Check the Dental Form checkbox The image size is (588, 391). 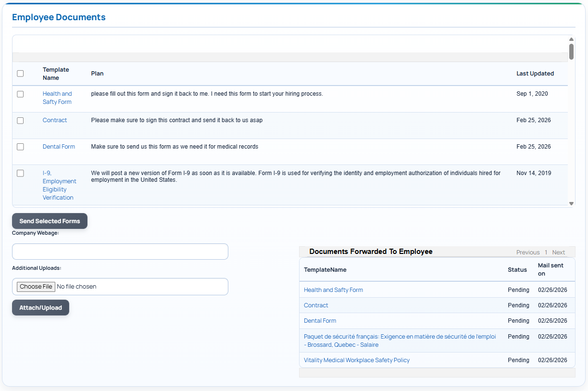tap(20, 147)
